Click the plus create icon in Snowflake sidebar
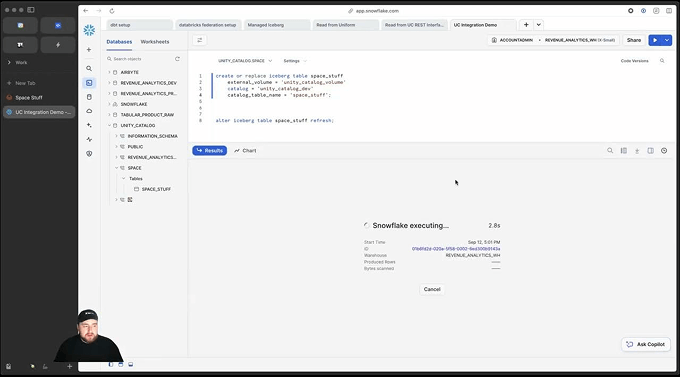Image resolution: width=680 pixels, height=377 pixels. click(x=89, y=49)
